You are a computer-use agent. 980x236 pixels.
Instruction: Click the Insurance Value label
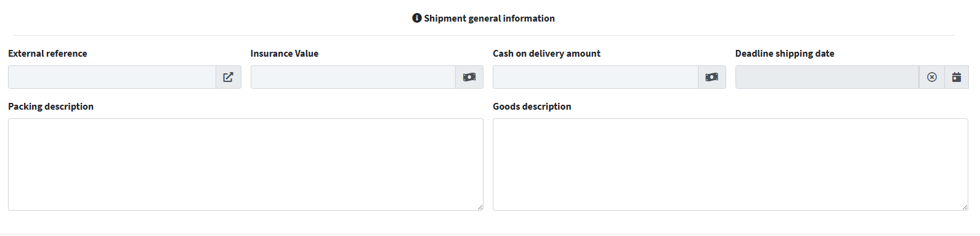pyautogui.click(x=285, y=54)
